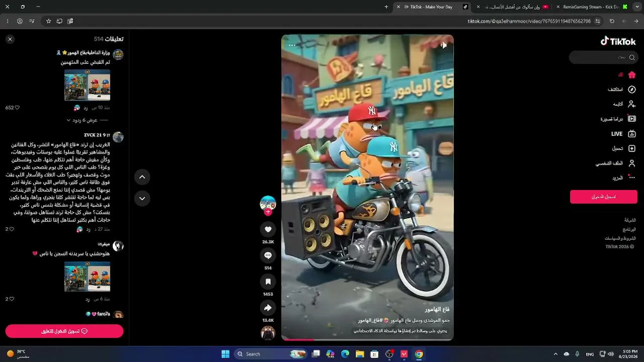Close the TikTok browser tab
The width and height of the screenshot is (644, 362).
pyautogui.click(x=398, y=7)
